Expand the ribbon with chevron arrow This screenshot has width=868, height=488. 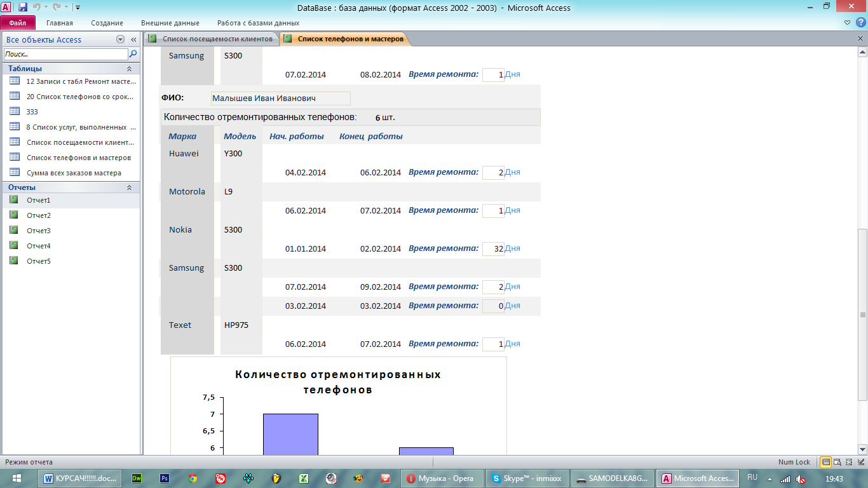847,23
